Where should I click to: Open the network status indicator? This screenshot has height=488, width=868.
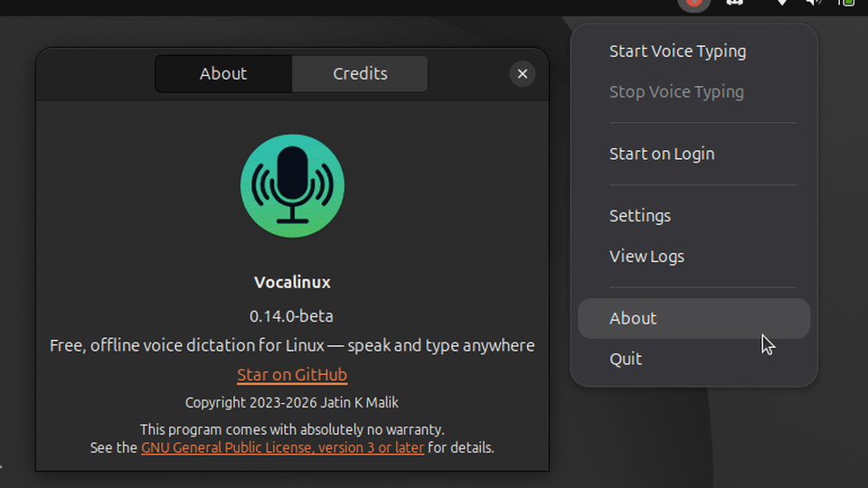781,3
